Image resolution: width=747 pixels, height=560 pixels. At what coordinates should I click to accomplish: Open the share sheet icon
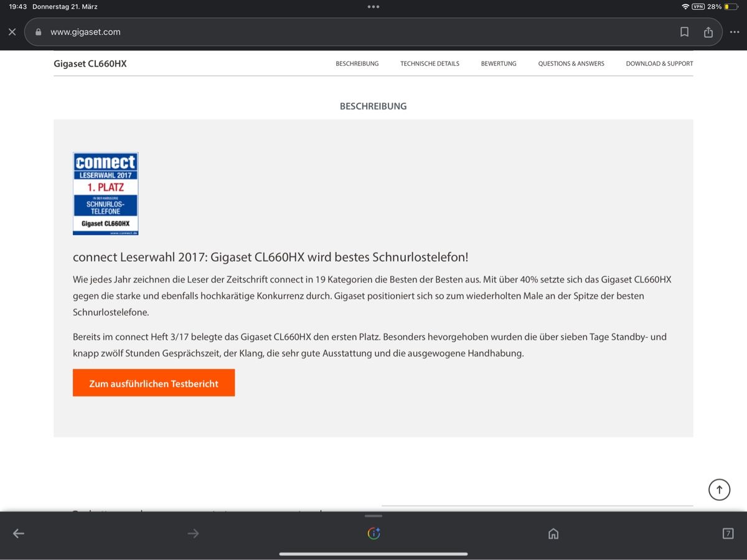tap(708, 32)
